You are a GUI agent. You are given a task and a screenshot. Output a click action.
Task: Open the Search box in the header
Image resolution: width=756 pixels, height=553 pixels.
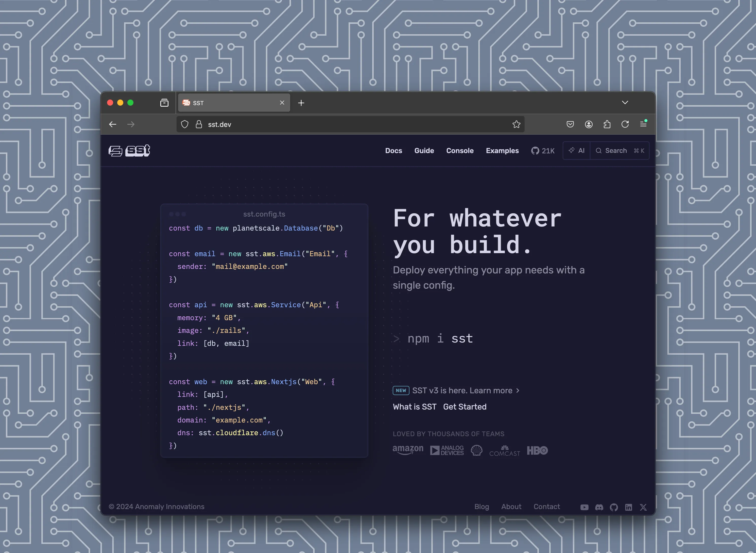[620, 151]
